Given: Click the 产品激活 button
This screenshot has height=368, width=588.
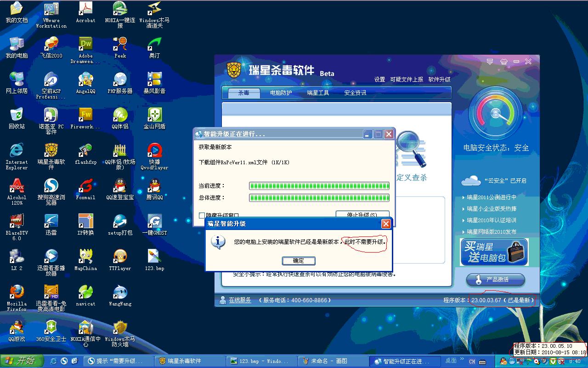Looking at the screenshot, I should (x=496, y=280).
